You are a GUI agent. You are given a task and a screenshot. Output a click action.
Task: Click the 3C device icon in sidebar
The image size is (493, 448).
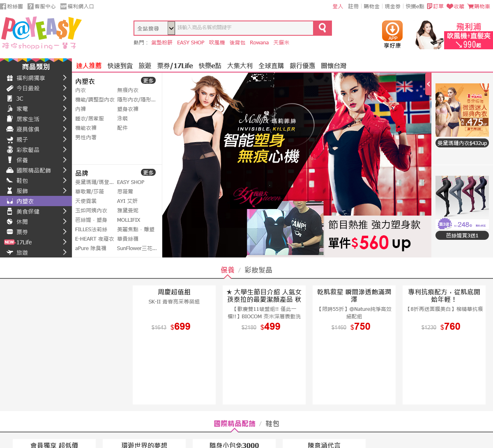tap(10, 99)
